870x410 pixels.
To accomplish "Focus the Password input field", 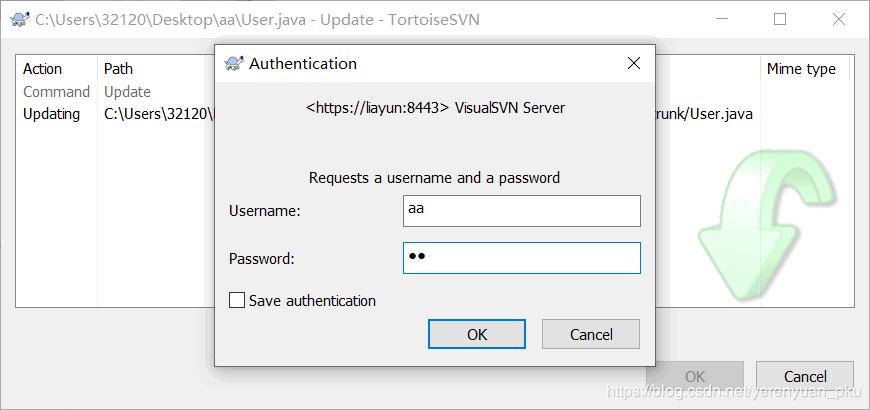I will (522, 258).
